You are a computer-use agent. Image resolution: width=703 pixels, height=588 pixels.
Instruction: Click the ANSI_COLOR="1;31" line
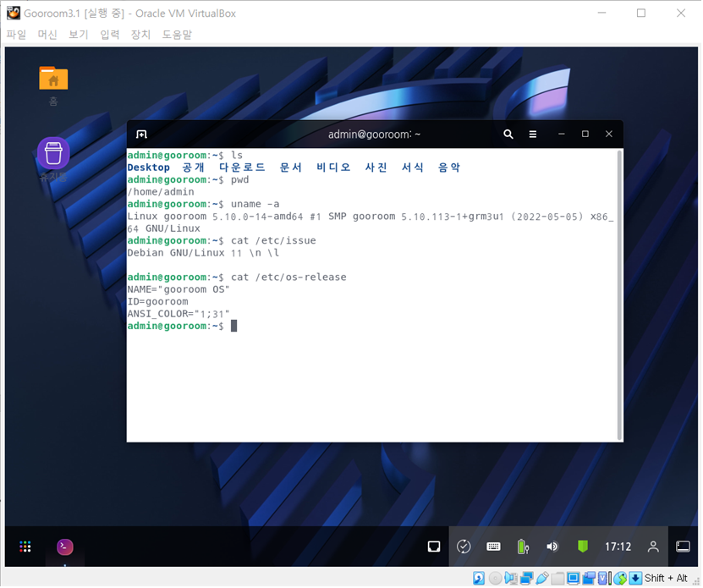click(x=178, y=314)
